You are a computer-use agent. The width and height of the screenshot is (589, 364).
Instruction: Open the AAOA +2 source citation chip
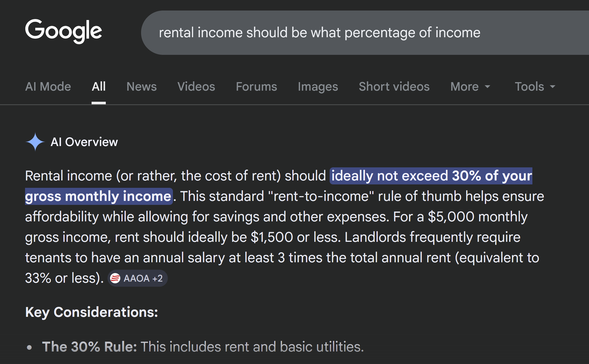[x=138, y=278]
